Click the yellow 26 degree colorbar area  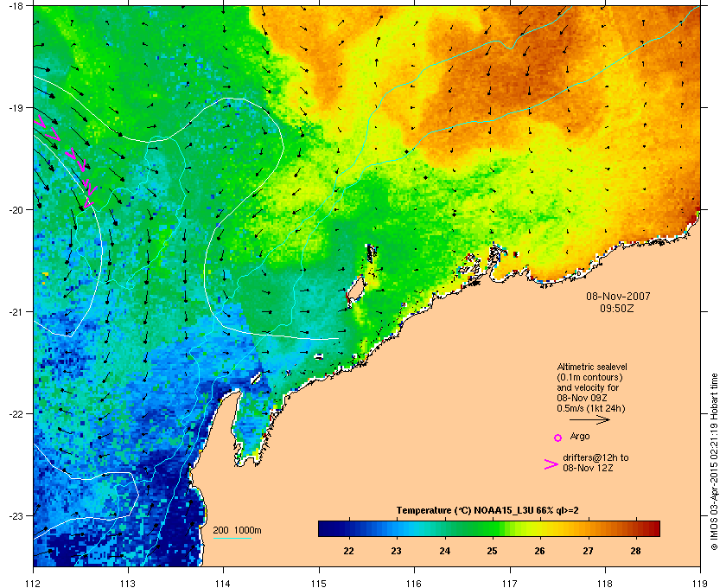click(540, 528)
